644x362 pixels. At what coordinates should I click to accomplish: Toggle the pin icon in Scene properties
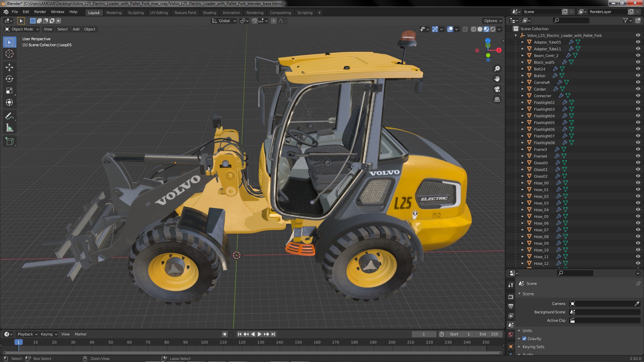coord(638,284)
